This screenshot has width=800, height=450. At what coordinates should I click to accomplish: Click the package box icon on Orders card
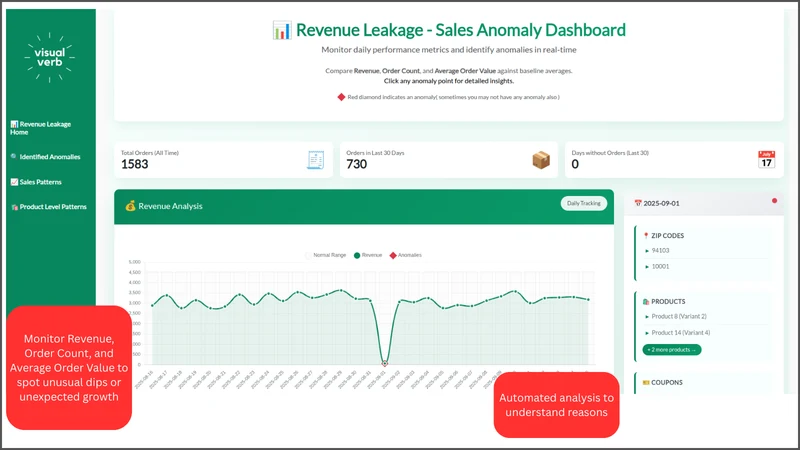tap(541, 160)
